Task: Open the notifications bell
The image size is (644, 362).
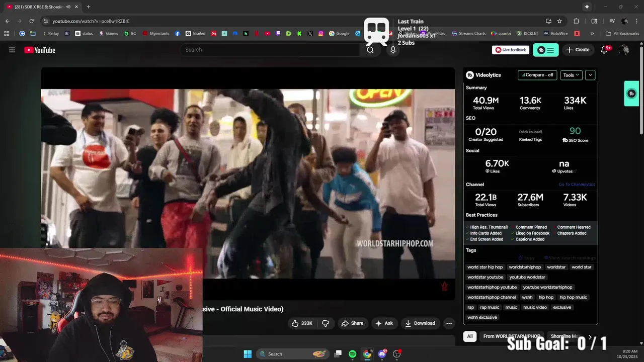Action: [604, 50]
